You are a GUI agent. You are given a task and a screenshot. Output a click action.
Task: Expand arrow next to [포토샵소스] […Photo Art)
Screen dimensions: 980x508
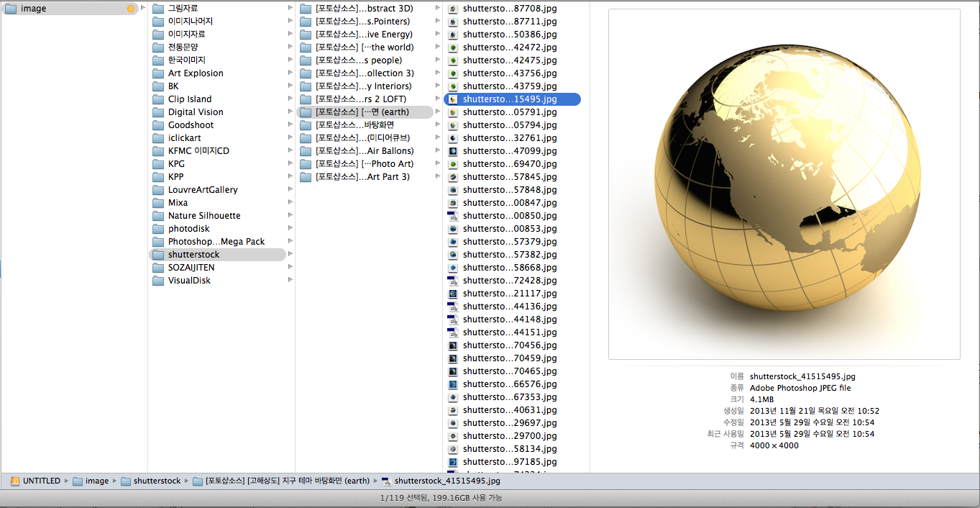[x=436, y=164]
